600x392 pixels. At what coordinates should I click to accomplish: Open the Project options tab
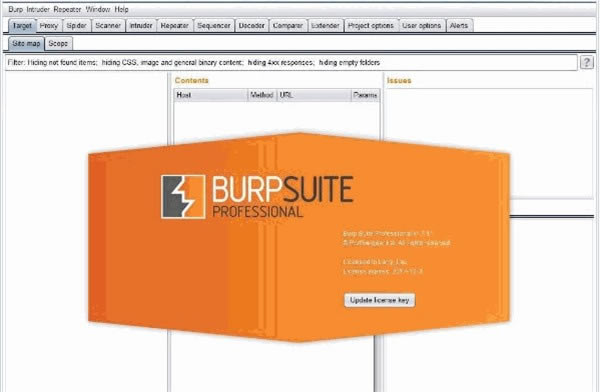coord(370,26)
